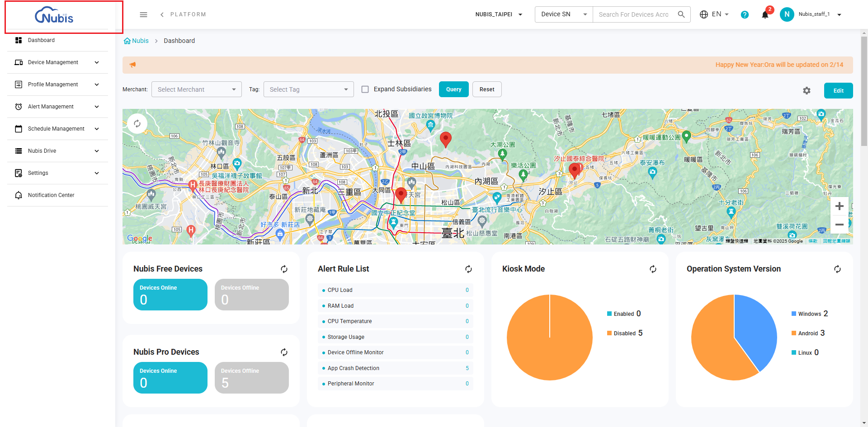Click the announcement megaphone icon

pos(132,65)
